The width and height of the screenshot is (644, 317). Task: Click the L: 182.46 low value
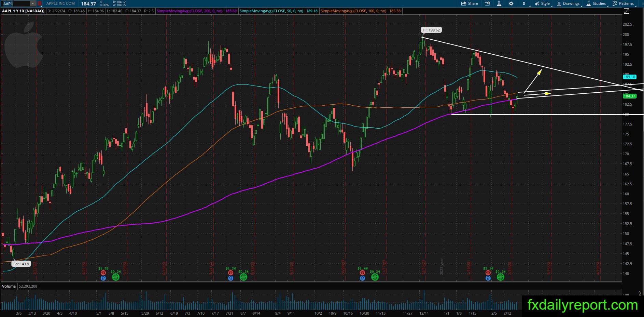pos(114,11)
